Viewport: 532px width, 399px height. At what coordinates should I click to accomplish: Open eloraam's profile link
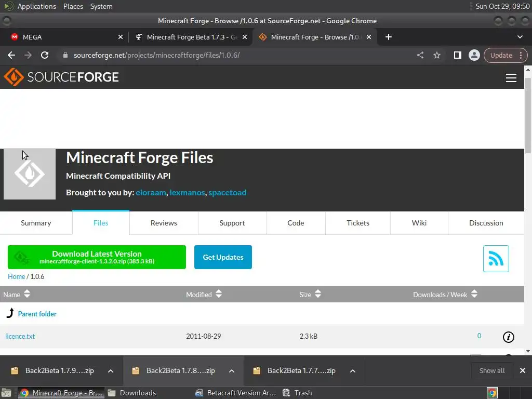coord(151,193)
